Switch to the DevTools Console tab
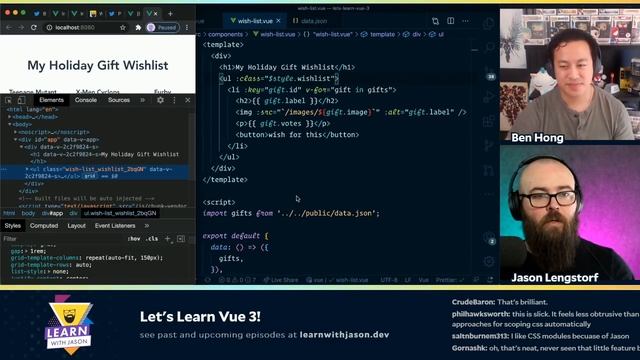 click(x=86, y=100)
